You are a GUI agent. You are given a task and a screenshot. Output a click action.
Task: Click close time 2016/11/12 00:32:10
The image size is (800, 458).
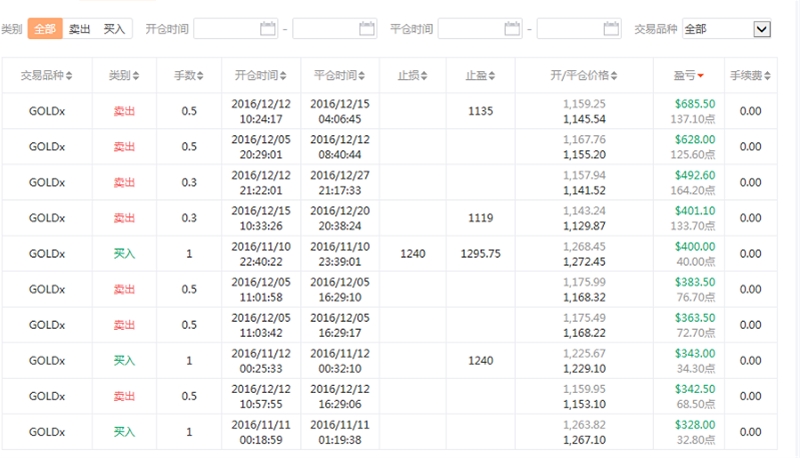(340, 361)
